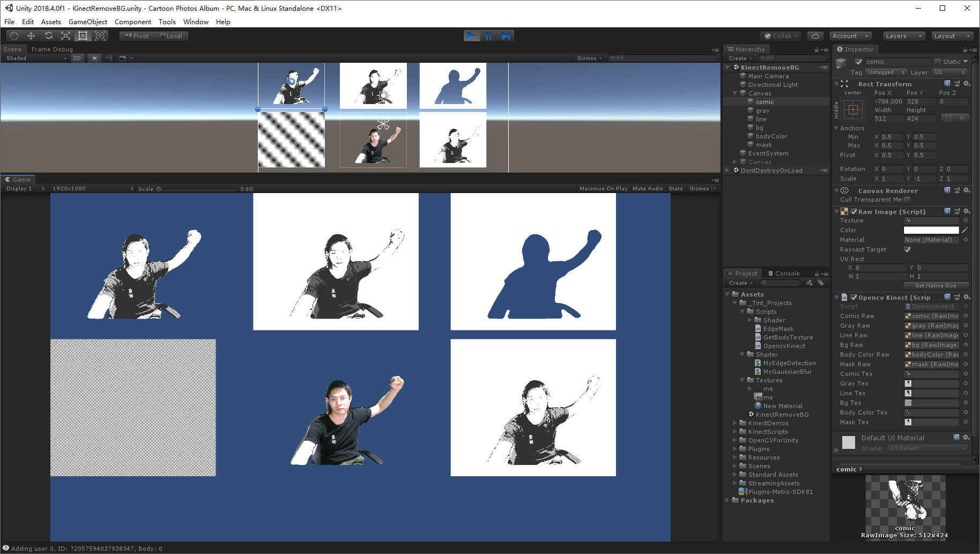Collapse the Canvas object in the Hierarchy
The width and height of the screenshot is (980, 554).
coord(735,93)
